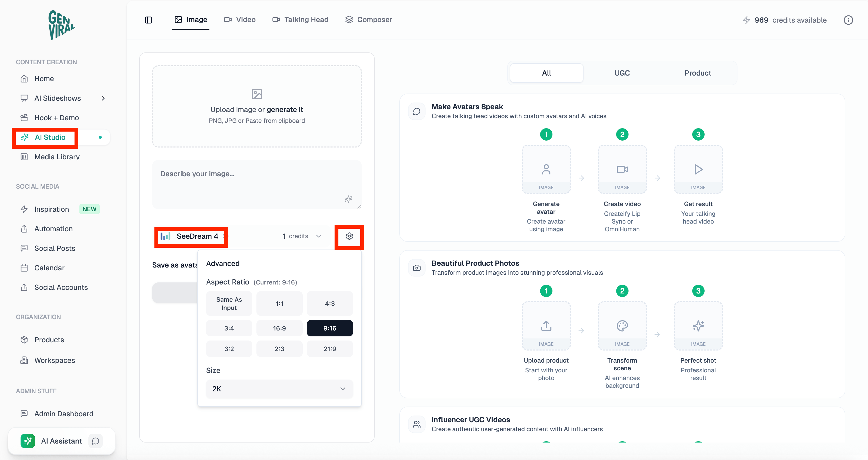Switch to the Talking Head tab
The image size is (868, 460).
[x=300, y=20]
